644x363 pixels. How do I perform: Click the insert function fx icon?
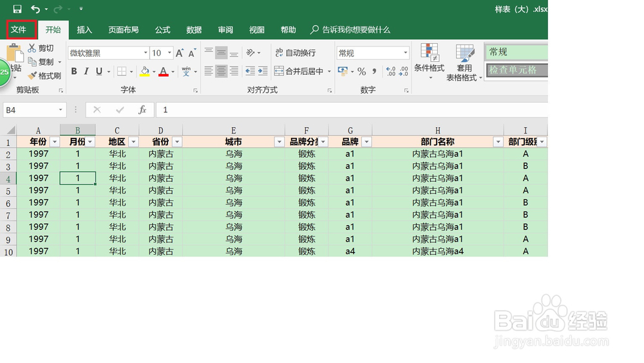(142, 110)
